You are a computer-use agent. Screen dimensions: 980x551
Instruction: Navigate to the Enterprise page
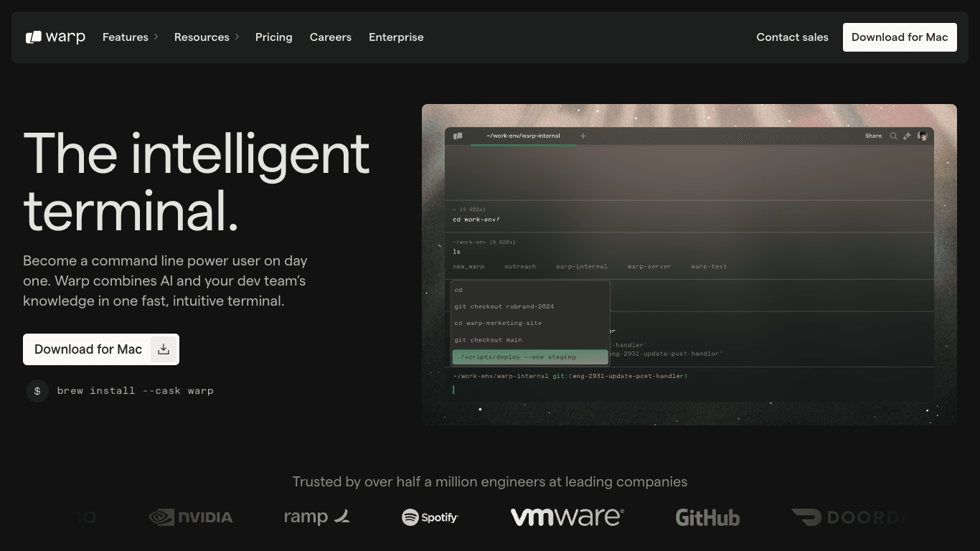coord(396,37)
